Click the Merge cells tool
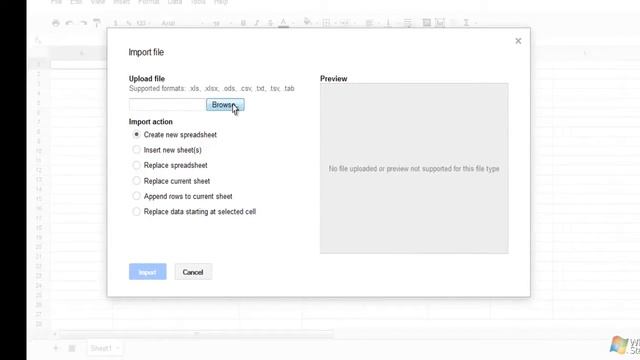This screenshot has height=360, width=640. 346,23
